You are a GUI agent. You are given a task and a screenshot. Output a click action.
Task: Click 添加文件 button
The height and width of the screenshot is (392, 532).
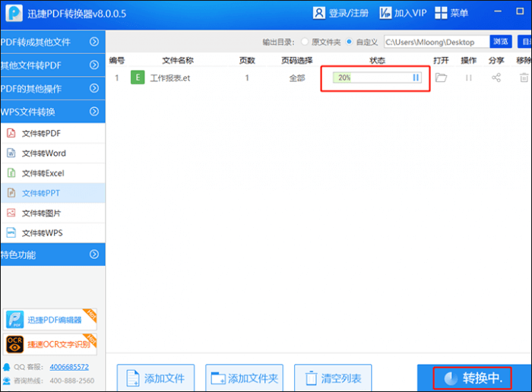coord(156,378)
